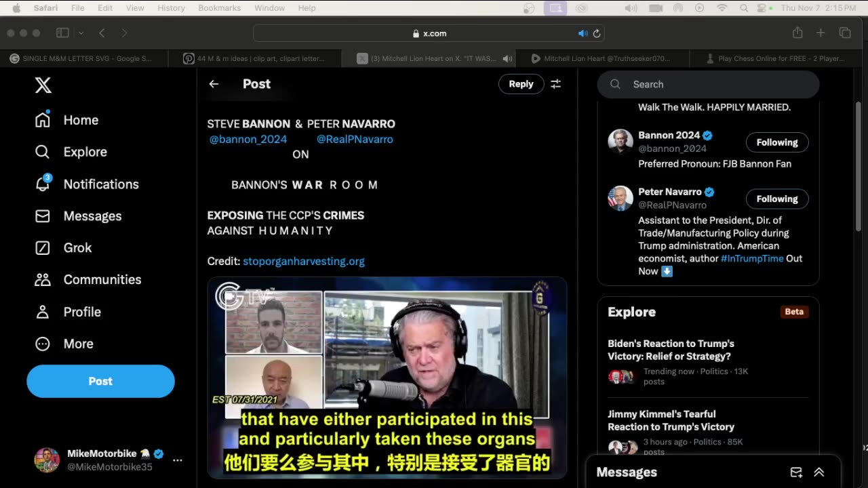Open Safari tab group dropdown chevron
The width and height of the screenshot is (868, 488).
[x=81, y=33]
